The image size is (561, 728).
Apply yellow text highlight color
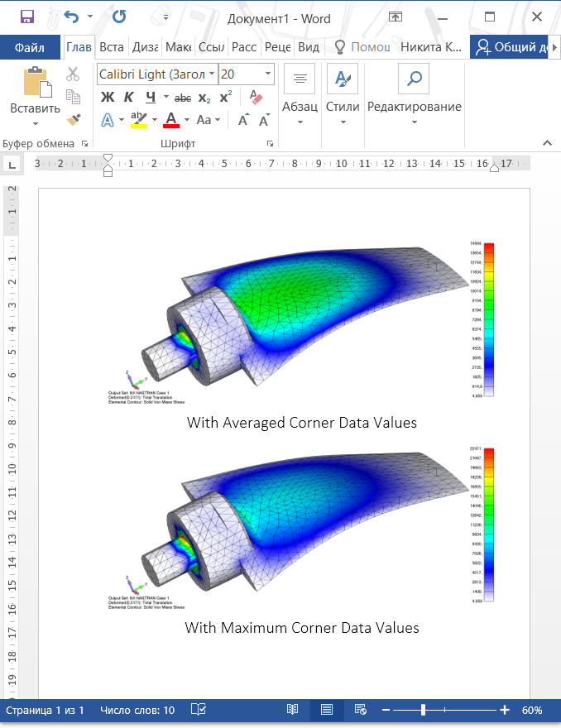click(x=139, y=120)
